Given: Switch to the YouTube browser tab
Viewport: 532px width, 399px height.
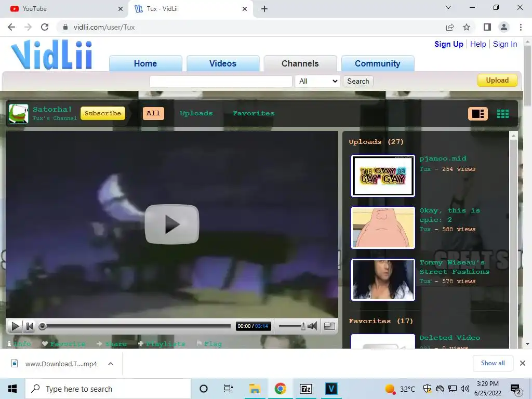Looking at the screenshot, I should (x=64, y=9).
